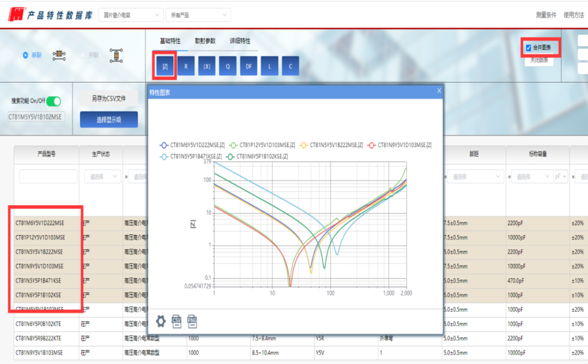Open the 圆片瓷介电容 product category dropdown
Screen dimensions: 588x364
coord(132,15)
